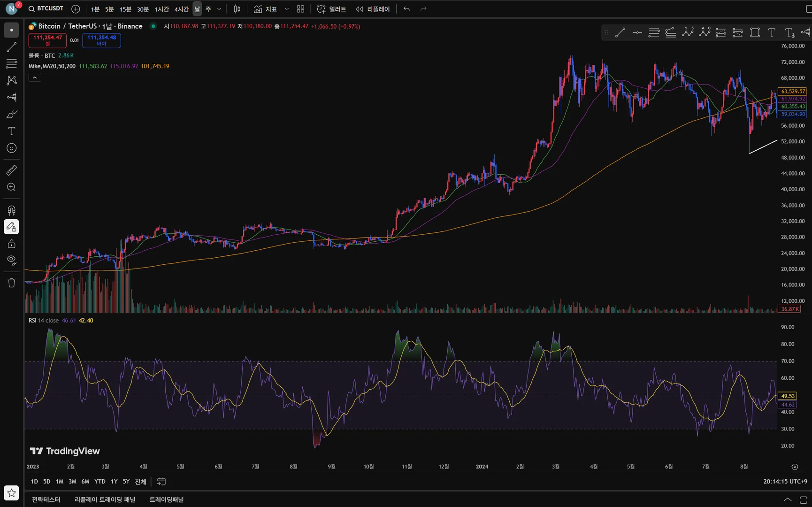Open the emoji icons tool
This screenshot has width=812, height=507.
tap(11, 148)
